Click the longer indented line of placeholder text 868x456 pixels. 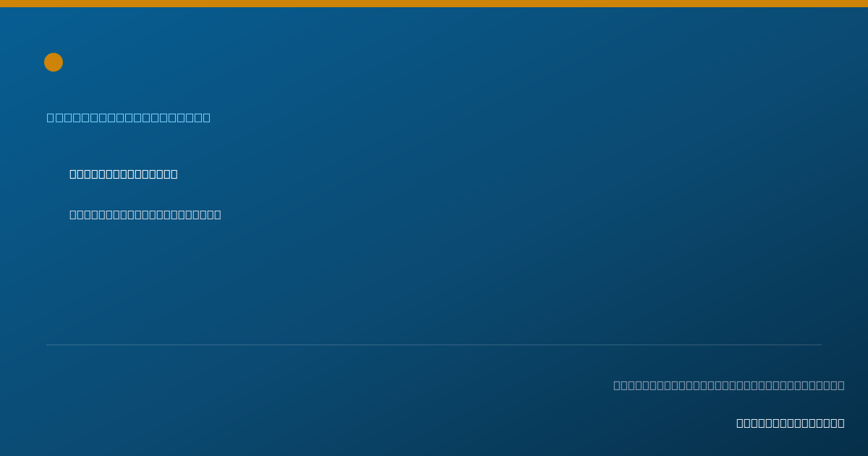(x=145, y=214)
